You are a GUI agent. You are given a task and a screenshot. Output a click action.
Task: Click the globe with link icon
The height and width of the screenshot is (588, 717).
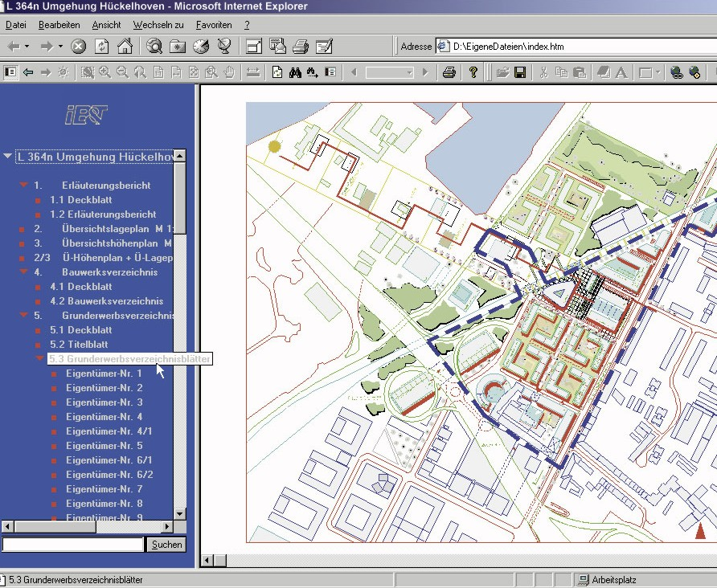676,72
